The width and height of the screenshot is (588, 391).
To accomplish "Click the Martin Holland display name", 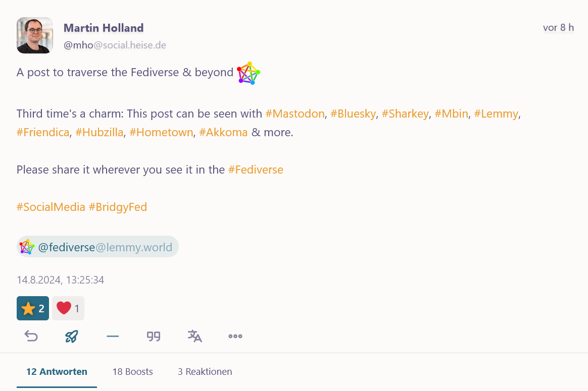I will (104, 28).
